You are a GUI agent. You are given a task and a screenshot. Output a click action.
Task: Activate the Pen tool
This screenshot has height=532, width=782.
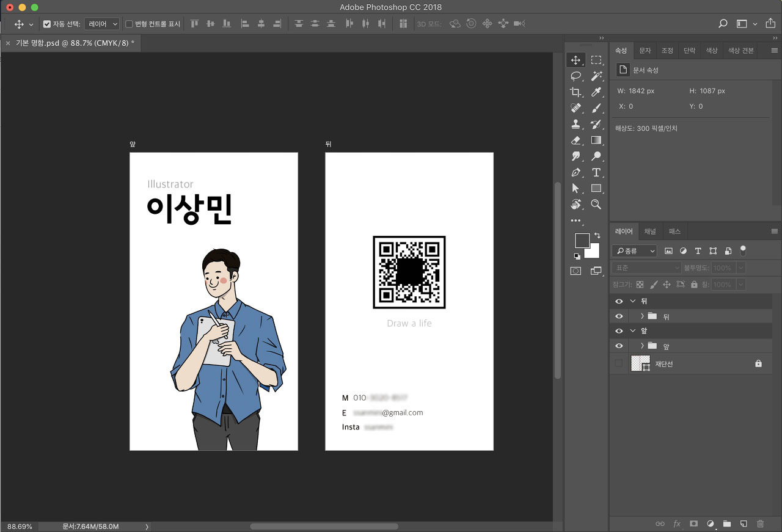(576, 172)
